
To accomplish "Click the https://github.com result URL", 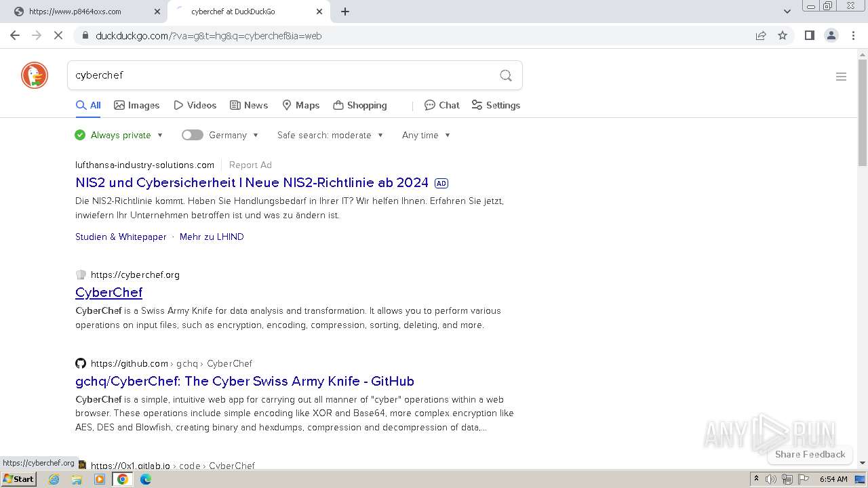I will (130, 363).
